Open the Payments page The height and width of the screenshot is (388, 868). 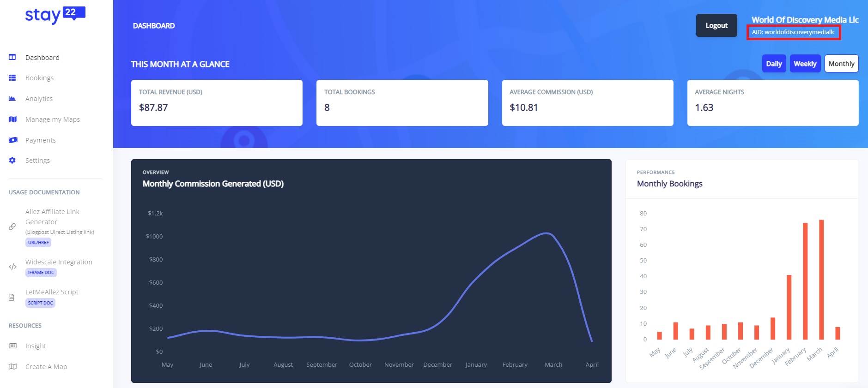coord(41,140)
